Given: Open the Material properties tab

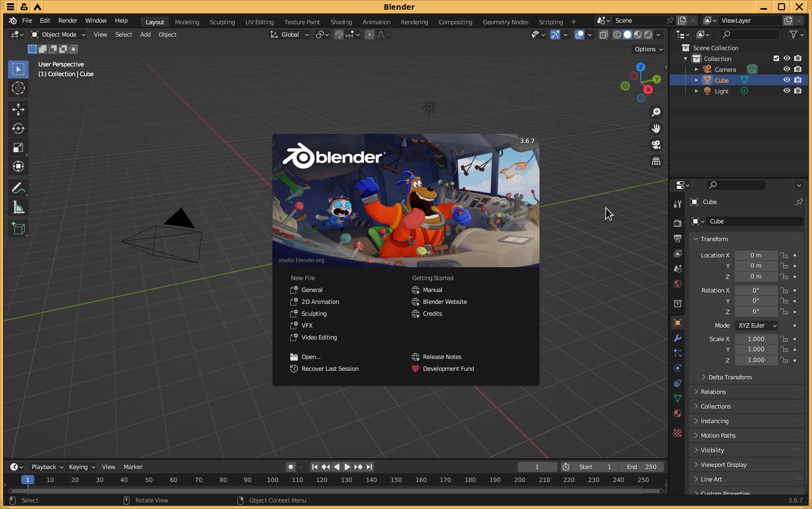Looking at the screenshot, I should (x=678, y=413).
